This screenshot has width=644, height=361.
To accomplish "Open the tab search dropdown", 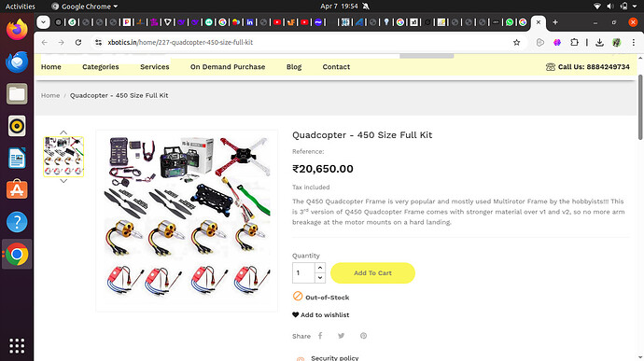I will pyautogui.click(x=43, y=22).
